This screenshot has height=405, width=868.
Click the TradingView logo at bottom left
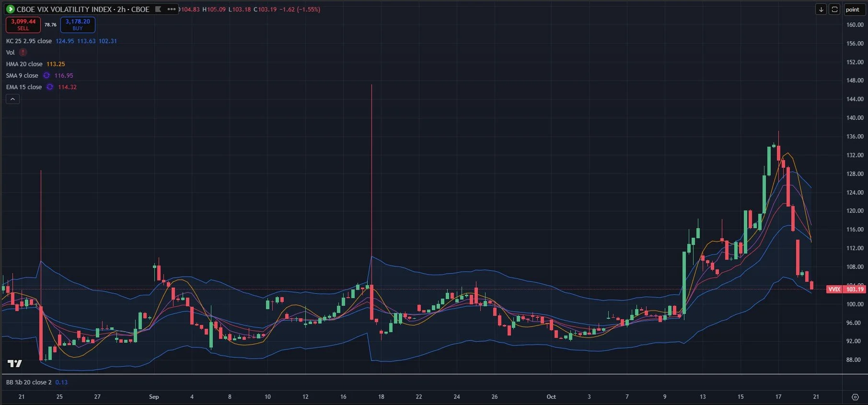[x=15, y=364]
